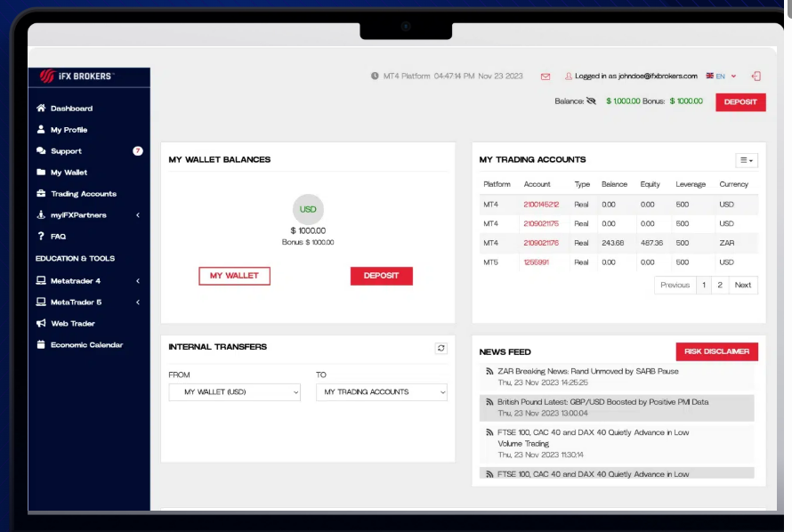Open My Wallet in the sidebar
Screen dimensions: 792x532
(x=69, y=173)
